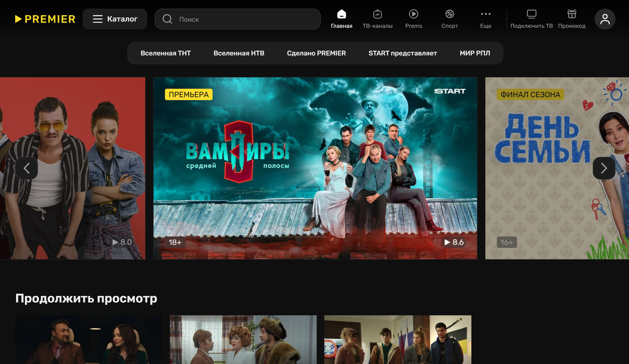Click the magnifier search icon
This screenshot has height=364, width=629.
pos(167,19)
